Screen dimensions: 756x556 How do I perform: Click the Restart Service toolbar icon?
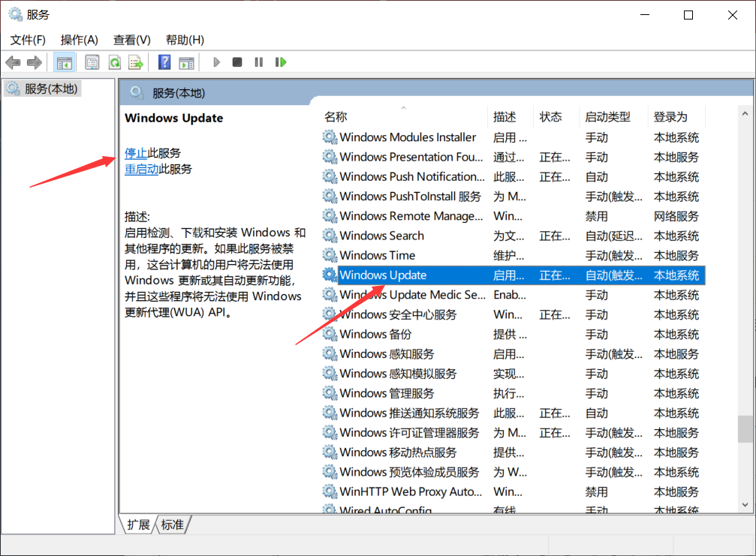281,62
